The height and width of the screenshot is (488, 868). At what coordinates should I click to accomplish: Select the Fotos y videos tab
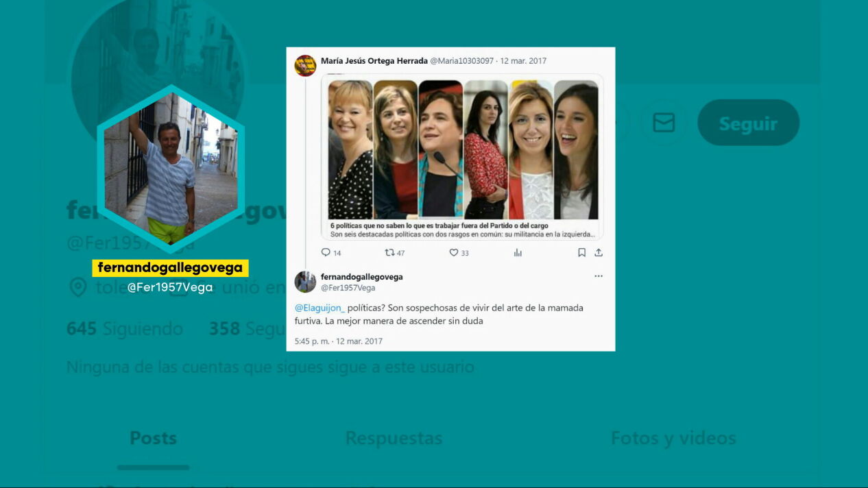(x=673, y=438)
